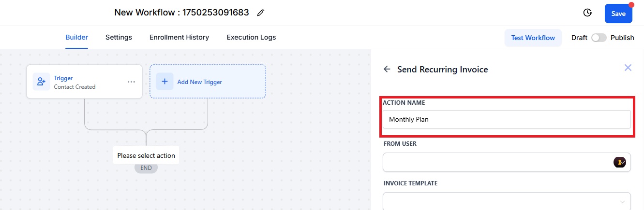This screenshot has width=644, height=210.
Task: Save the workflow
Action: (618, 14)
